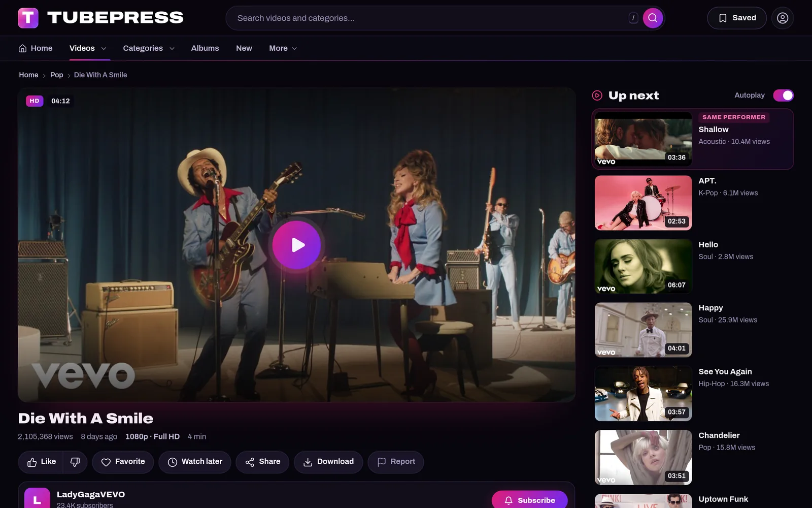Open the More dropdown menu
This screenshot has height=508, width=812.
pos(283,48)
